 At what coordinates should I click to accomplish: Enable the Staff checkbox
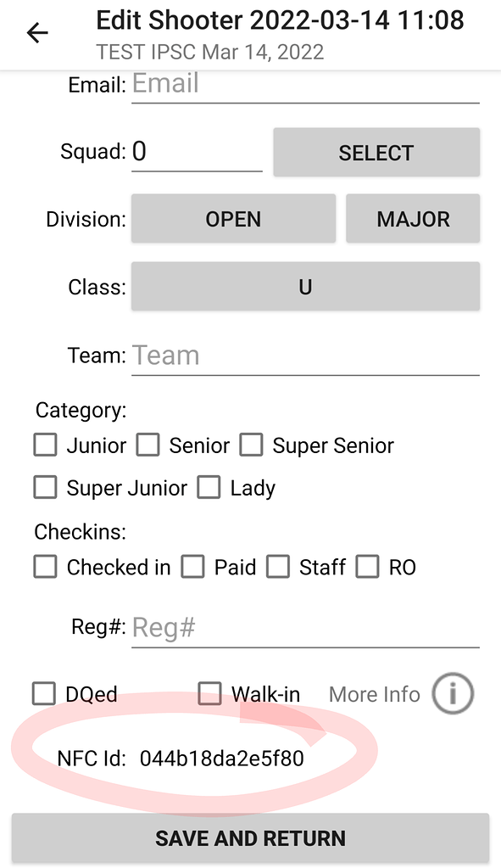click(x=278, y=567)
